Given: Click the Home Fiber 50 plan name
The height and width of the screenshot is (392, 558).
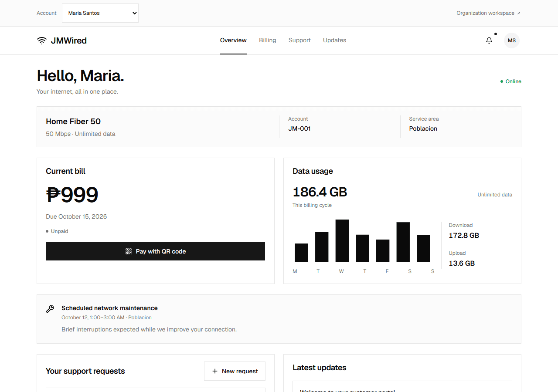Looking at the screenshot, I should [x=73, y=122].
